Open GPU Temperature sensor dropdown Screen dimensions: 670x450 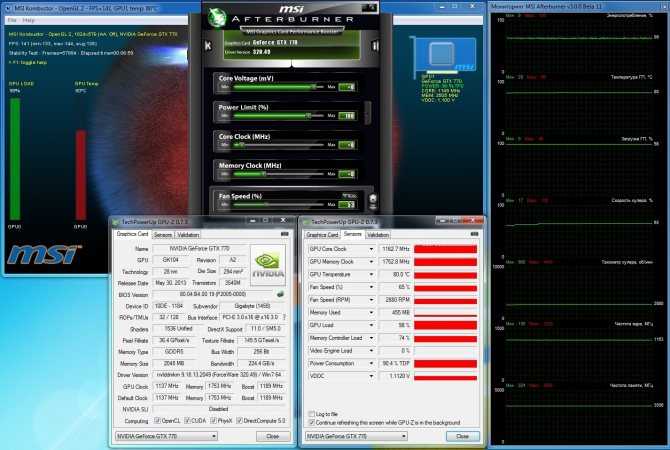pyautogui.click(x=371, y=274)
